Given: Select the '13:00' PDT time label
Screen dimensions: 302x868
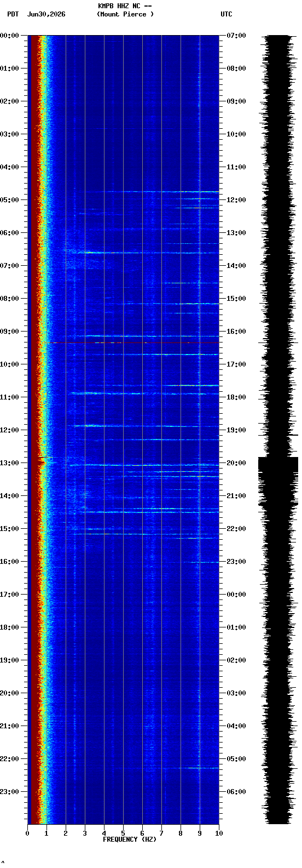Looking at the screenshot, I should [9, 463].
